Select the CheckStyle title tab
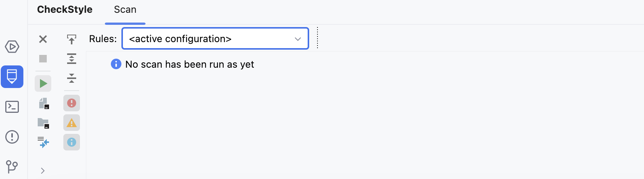Viewport: 644px width, 179px height. coord(64,10)
